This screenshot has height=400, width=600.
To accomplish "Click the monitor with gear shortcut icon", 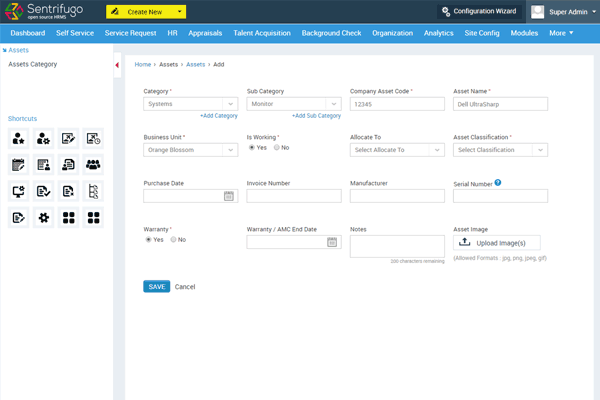I will [18, 191].
